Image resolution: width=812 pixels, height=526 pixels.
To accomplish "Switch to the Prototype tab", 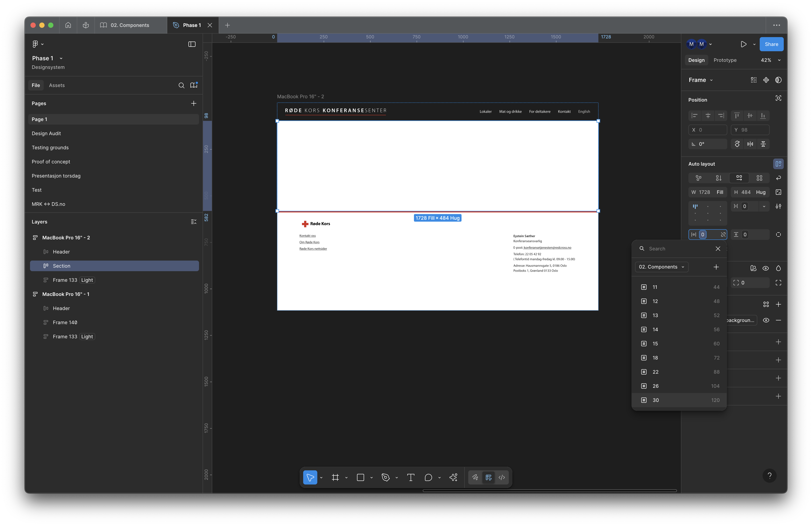I will (x=725, y=60).
